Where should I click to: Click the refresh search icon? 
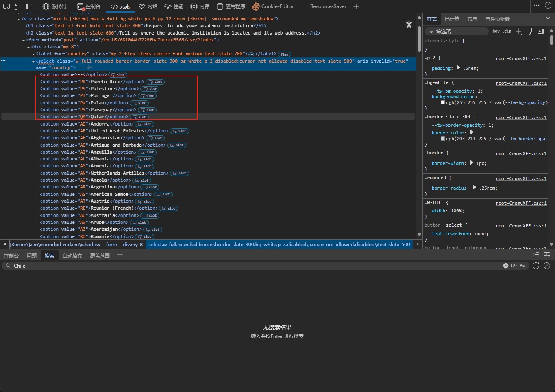(x=536, y=266)
